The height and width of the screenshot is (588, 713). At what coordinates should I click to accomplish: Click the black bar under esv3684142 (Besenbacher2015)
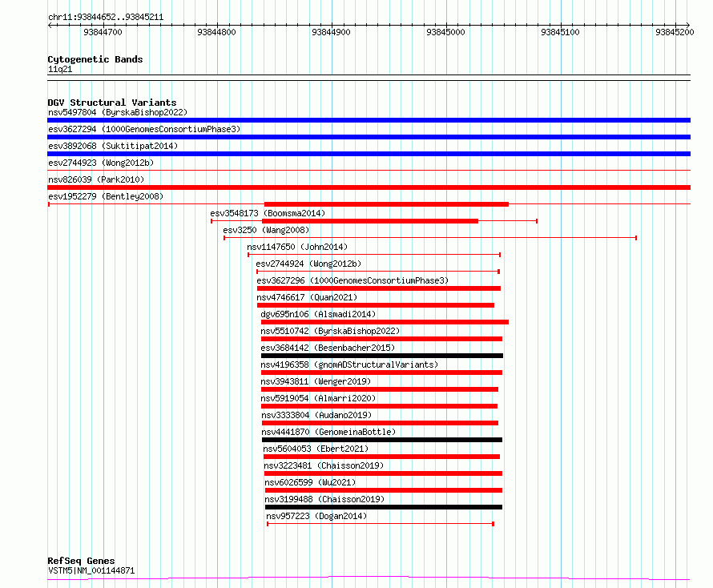pos(382,356)
